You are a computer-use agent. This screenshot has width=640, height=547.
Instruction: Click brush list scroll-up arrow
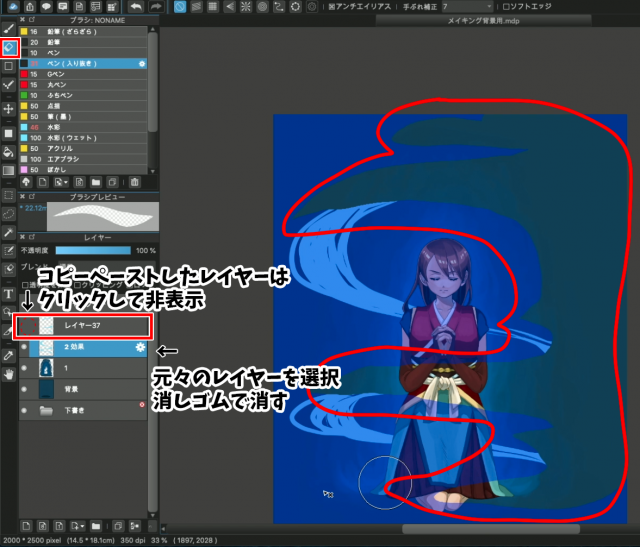[x=153, y=29]
